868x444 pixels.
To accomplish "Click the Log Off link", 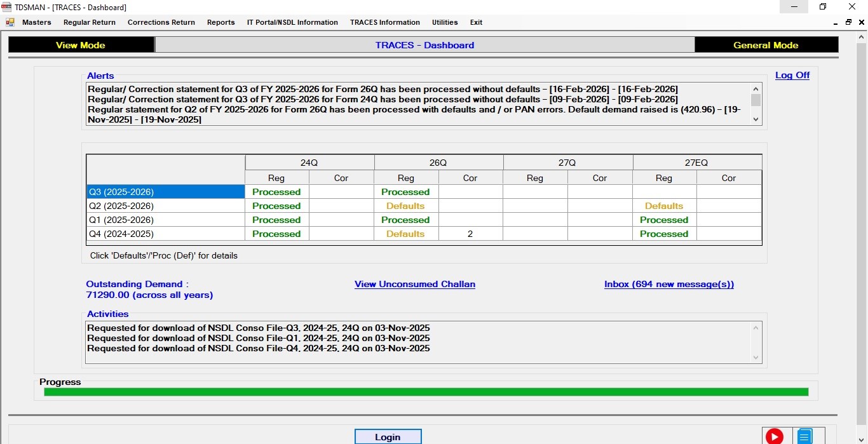I will pos(792,75).
